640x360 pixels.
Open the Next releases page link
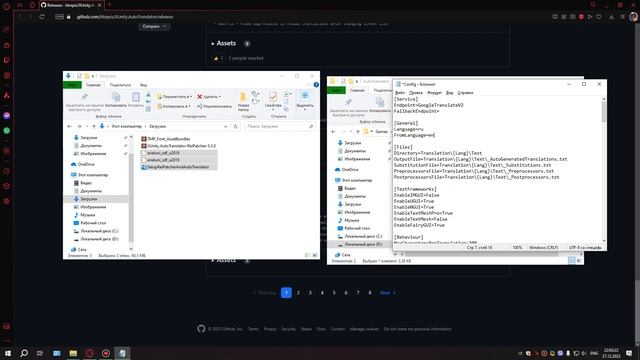(x=387, y=293)
